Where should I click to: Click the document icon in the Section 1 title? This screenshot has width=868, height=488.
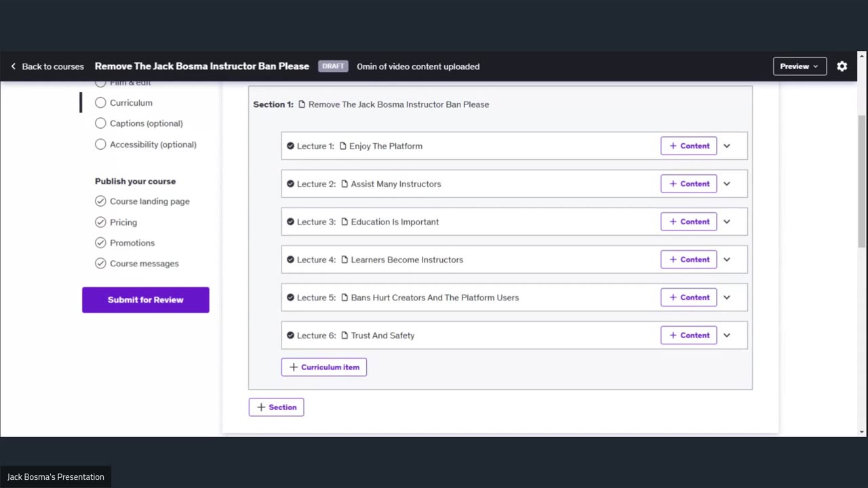(x=302, y=104)
